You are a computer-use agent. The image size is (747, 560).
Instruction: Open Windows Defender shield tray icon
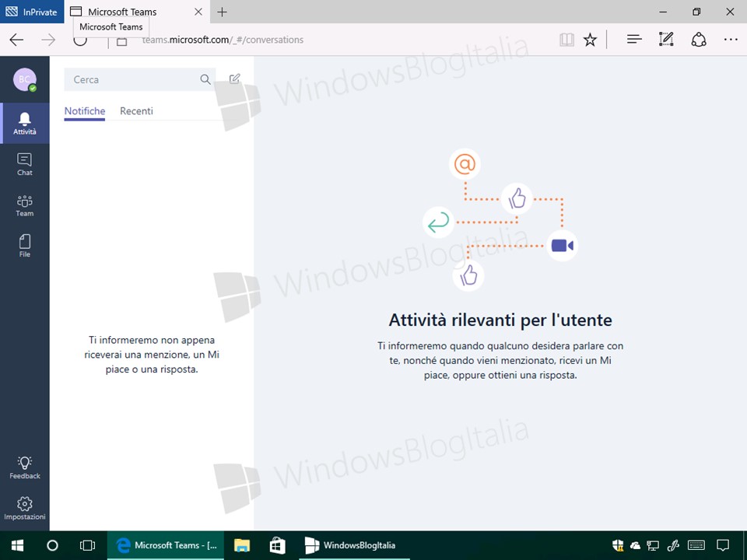click(618, 545)
